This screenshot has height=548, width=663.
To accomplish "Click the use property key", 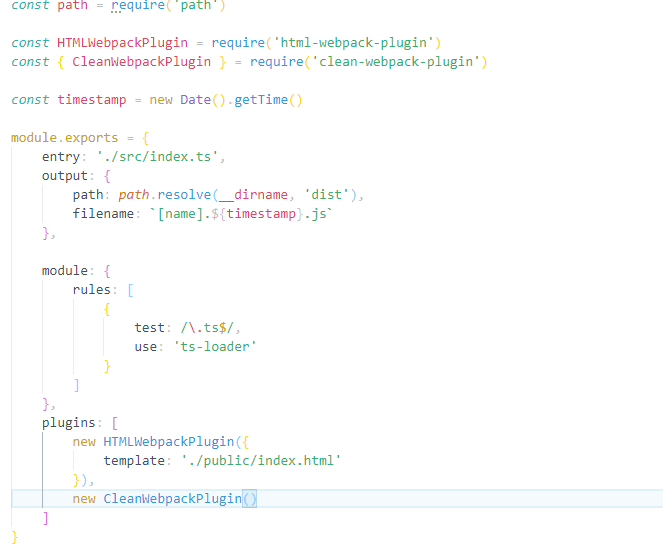I will [145, 347].
